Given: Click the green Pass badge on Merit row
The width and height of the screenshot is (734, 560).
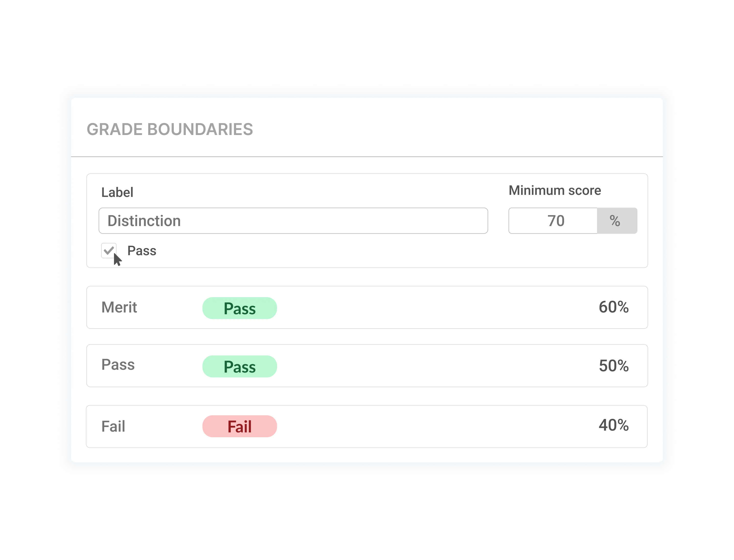Looking at the screenshot, I should pos(239,308).
